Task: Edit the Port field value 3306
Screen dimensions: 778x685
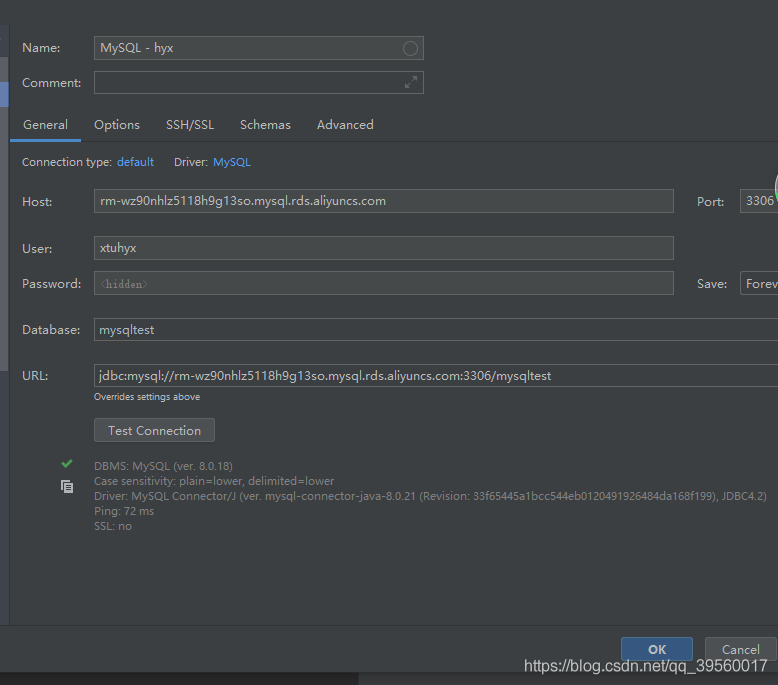Action: click(x=759, y=201)
